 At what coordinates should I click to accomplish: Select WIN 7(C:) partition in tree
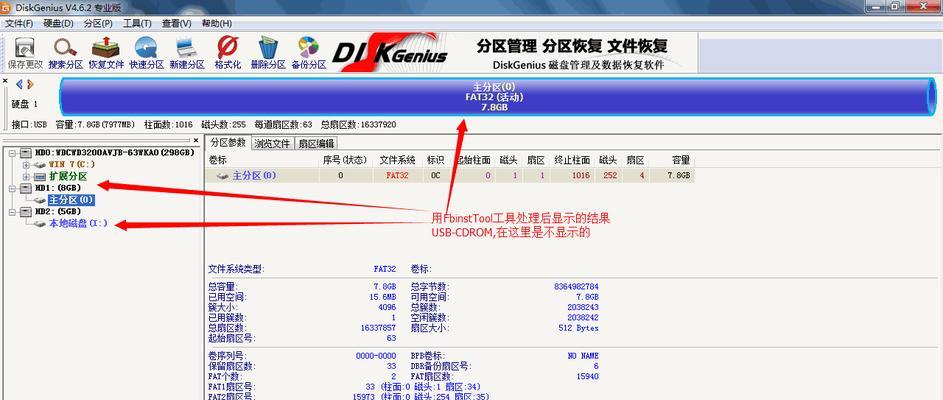click(72, 164)
